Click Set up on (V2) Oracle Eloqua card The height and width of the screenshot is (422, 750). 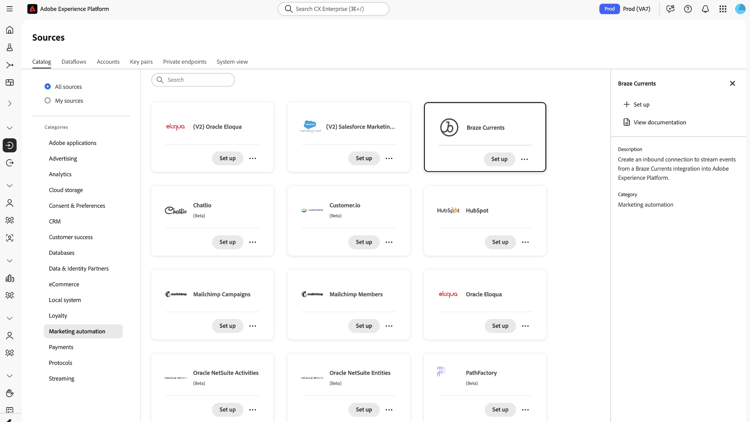227,158
